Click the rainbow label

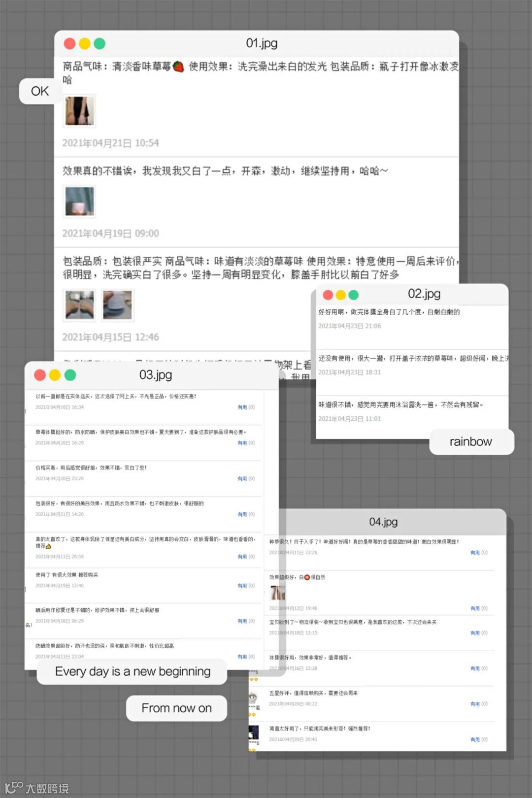(x=471, y=442)
